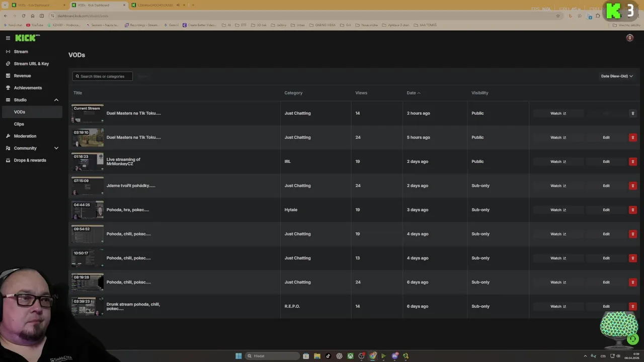Click the Title column header

77,93
